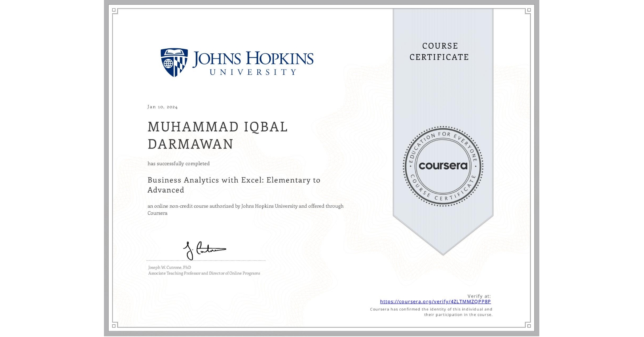Click the open book in the university crest
This screenshot has height=337, width=644.
[173, 52]
